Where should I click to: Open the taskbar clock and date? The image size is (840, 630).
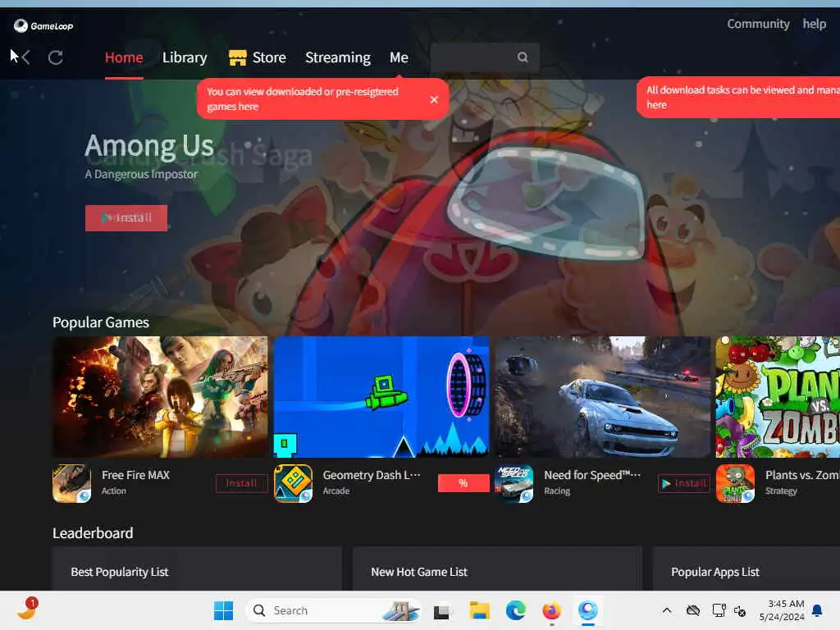[782, 610]
